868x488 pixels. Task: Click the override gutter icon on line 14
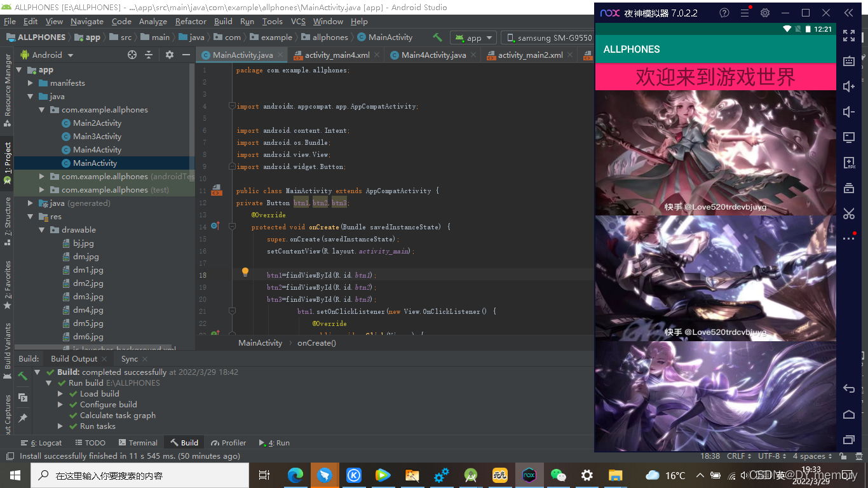point(215,226)
